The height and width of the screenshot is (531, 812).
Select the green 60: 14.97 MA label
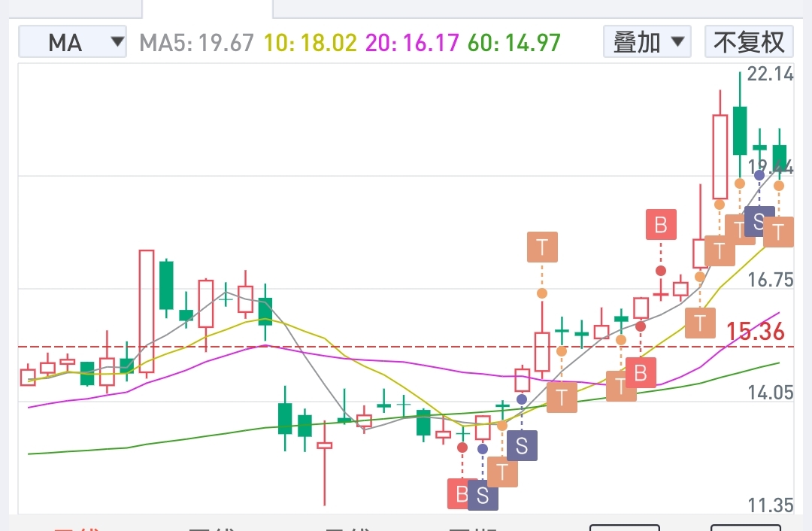[514, 43]
